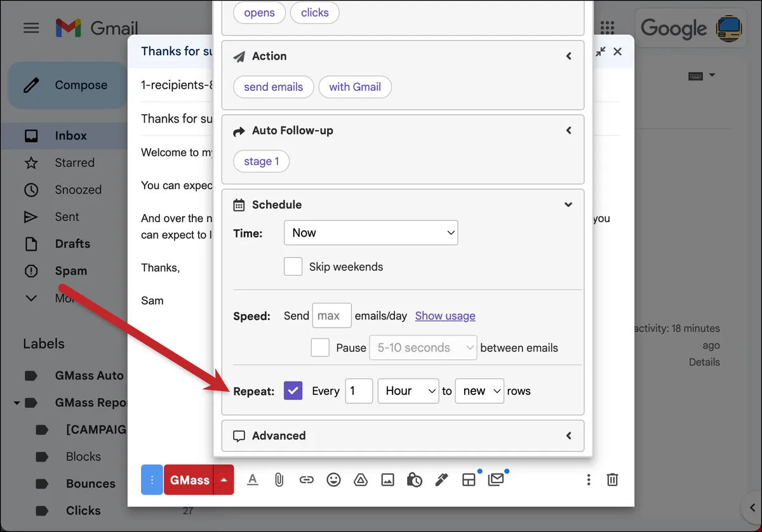Check the Pause between emails checkbox
The width and height of the screenshot is (762, 532).
(x=320, y=347)
